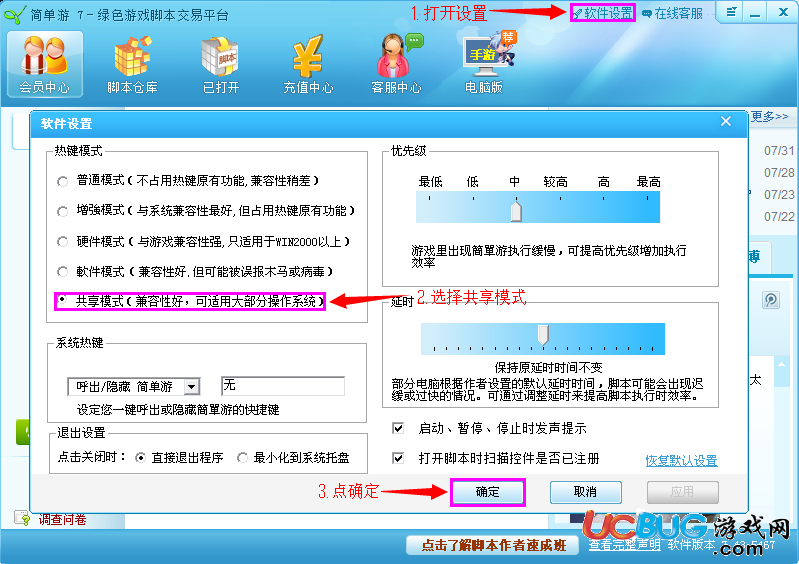Screen dimensions: 799x564
Task: Open the 充值中心 recharge center icon
Action: (x=308, y=64)
